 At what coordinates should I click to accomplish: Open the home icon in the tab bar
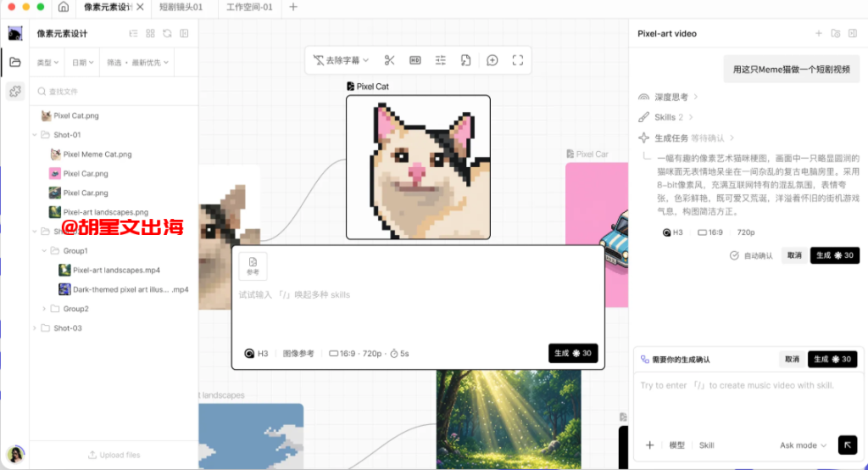(64, 7)
